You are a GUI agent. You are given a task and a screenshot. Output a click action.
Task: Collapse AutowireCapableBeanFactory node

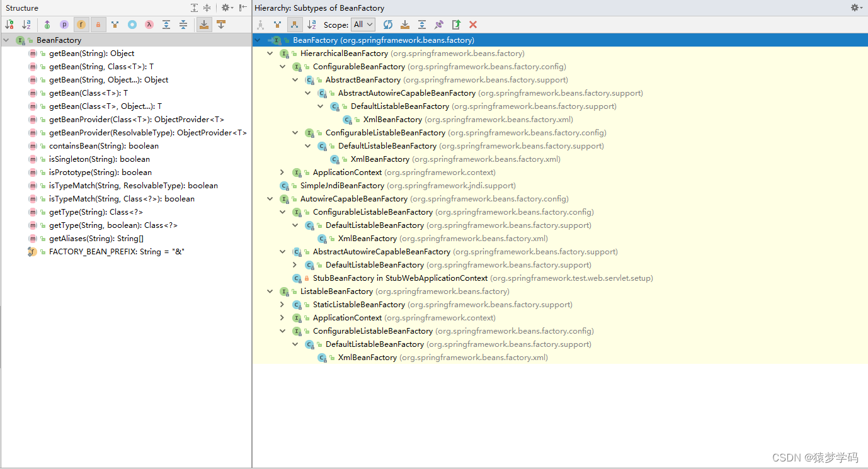(270, 199)
